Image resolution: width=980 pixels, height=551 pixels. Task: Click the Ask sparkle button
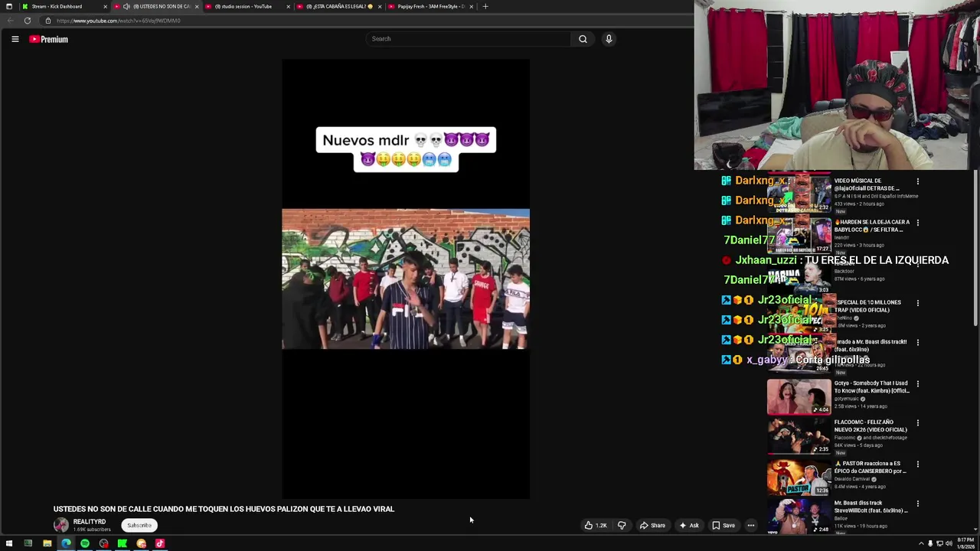click(x=688, y=526)
